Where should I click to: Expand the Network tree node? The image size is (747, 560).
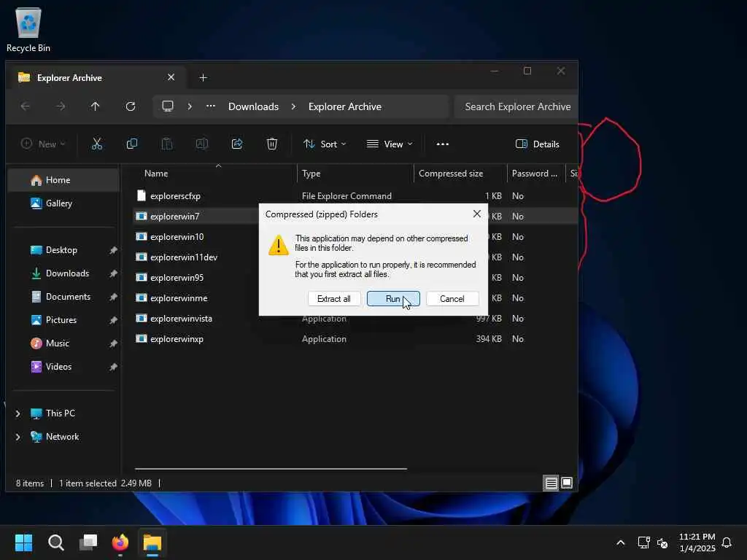(18, 437)
